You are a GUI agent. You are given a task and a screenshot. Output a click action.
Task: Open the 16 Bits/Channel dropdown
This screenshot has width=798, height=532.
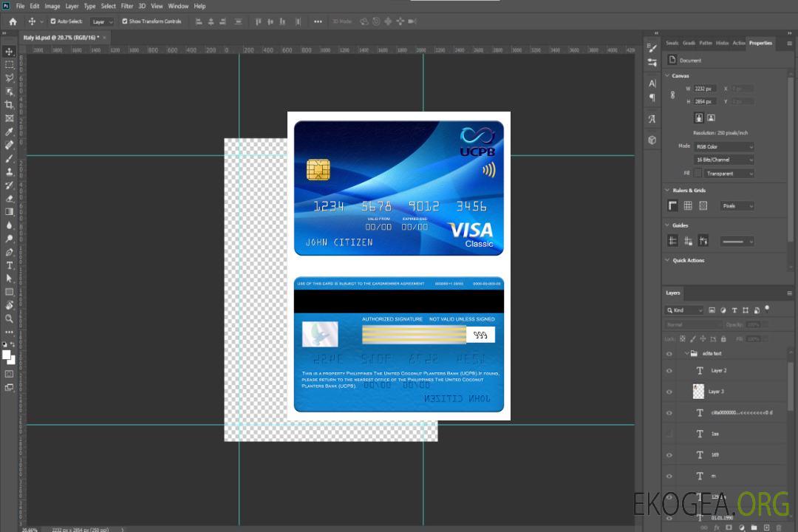723,160
